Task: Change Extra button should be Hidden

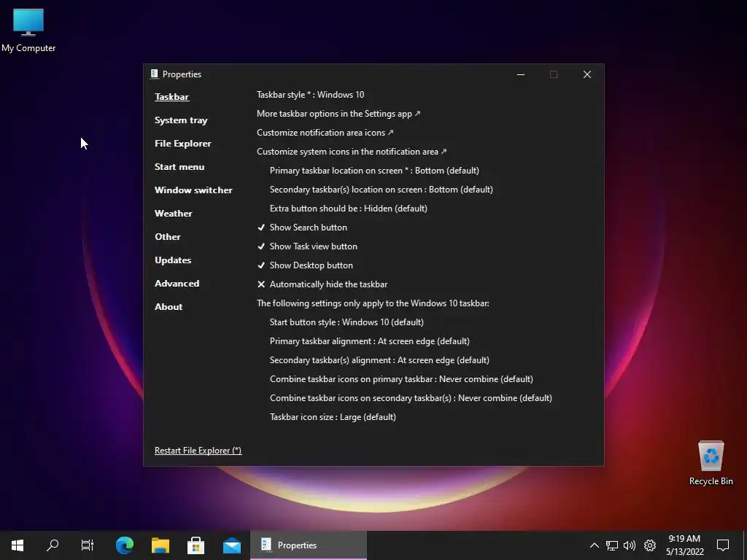Action: click(x=348, y=209)
